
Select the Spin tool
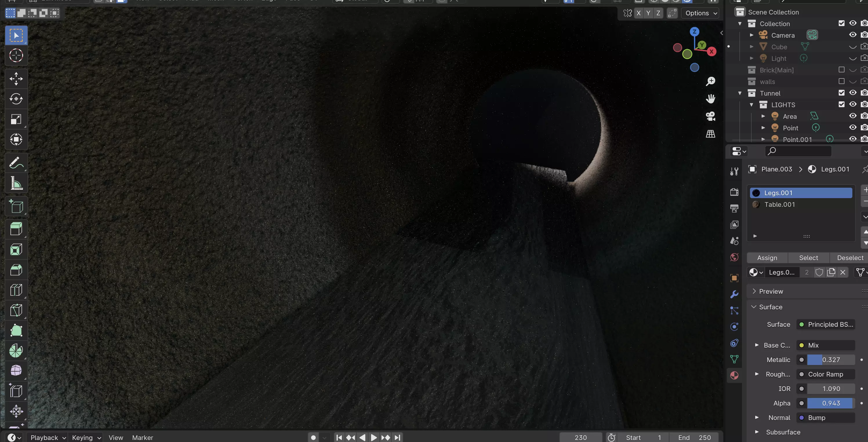pyautogui.click(x=16, y=351)
